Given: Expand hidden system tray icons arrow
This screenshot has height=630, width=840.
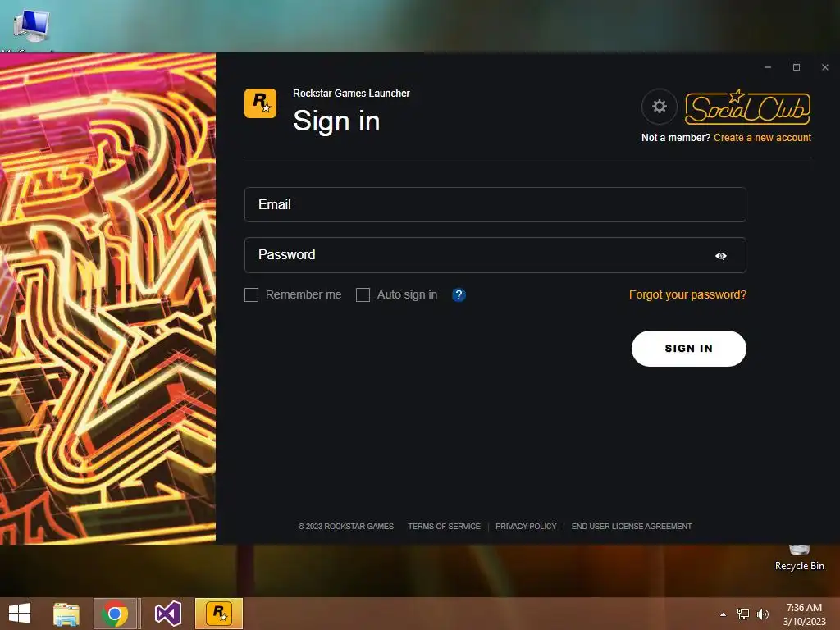Looking at the screenshot, I should click(x=724, y=614).
